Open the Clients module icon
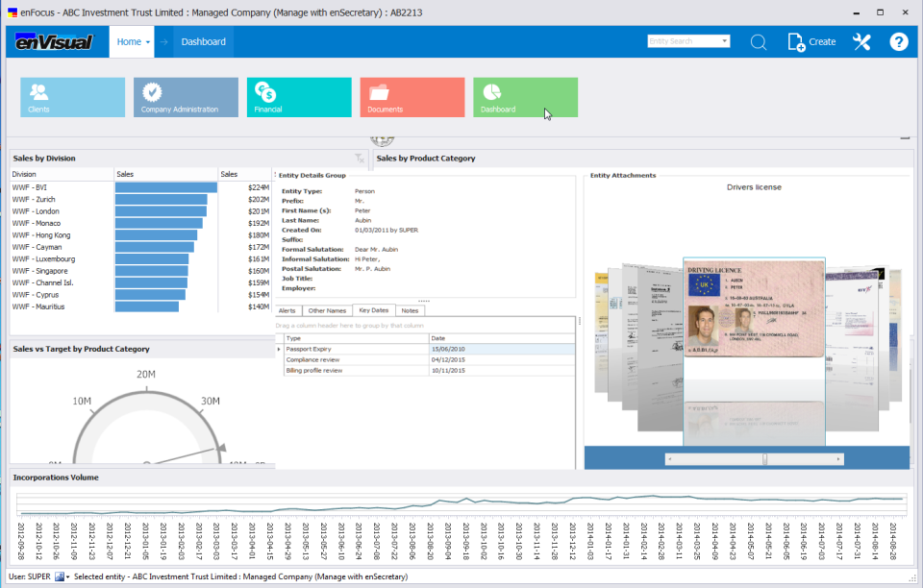The width and height of the screenshot is (923, 588). click(x=39, y=91)
